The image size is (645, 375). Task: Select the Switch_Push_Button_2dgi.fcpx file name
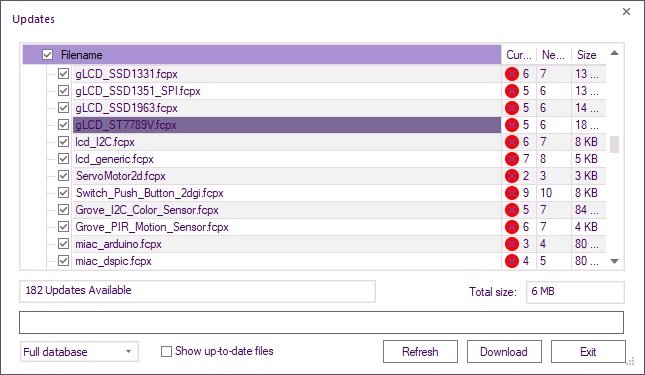[x=150, y=193]
